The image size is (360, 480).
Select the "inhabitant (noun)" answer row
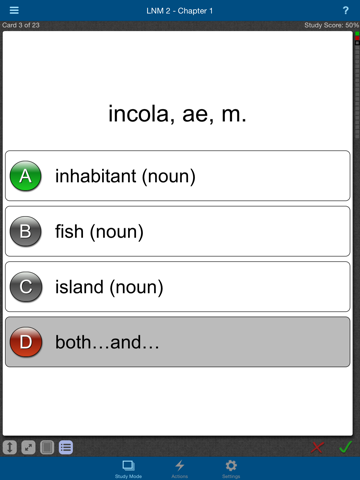coord(178,176)
